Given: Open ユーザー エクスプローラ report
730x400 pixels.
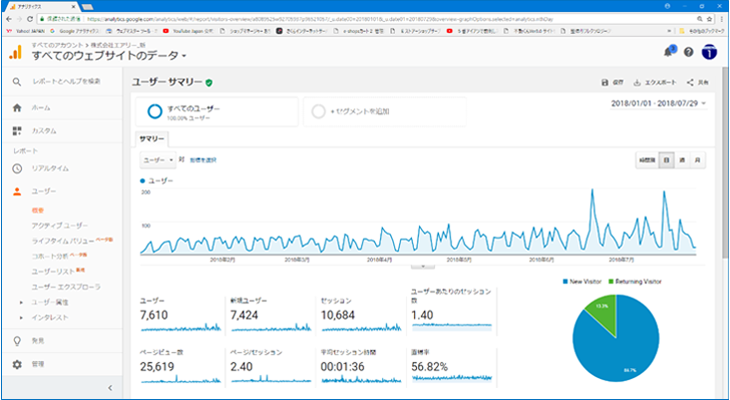Looking at the screenshot, I should (66, 286).
